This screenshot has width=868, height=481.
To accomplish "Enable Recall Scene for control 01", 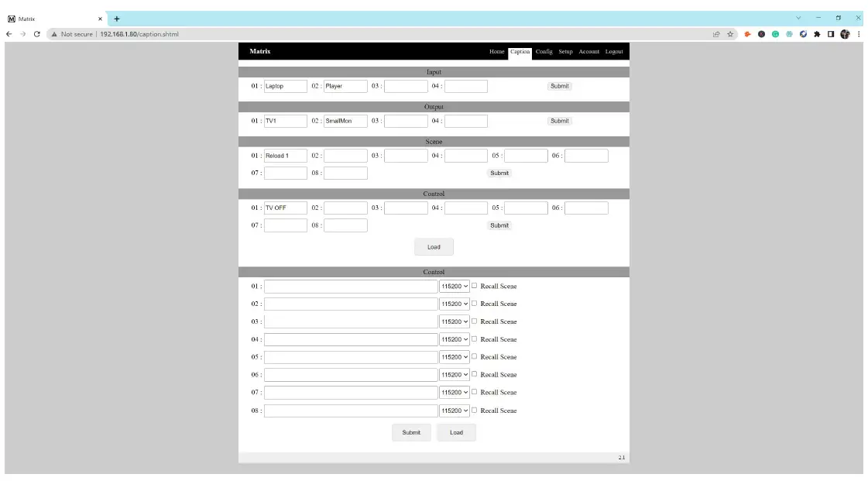I will tap(475, 286).
